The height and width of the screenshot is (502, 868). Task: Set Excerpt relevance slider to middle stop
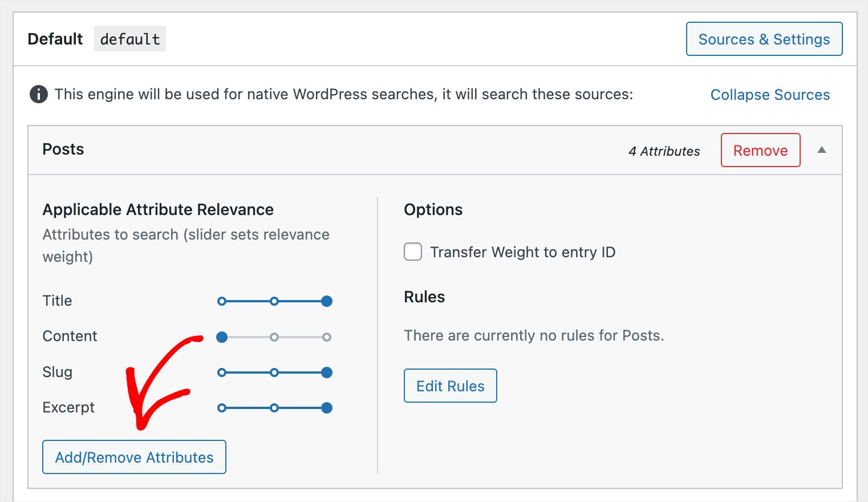coord(274,408)
